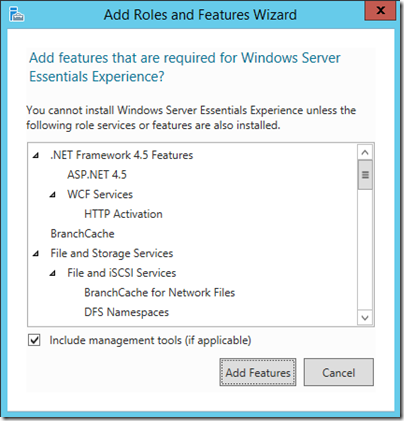
Task: Collapse the .NET Framework 4.5 Features node
Action: coord(36,155)
